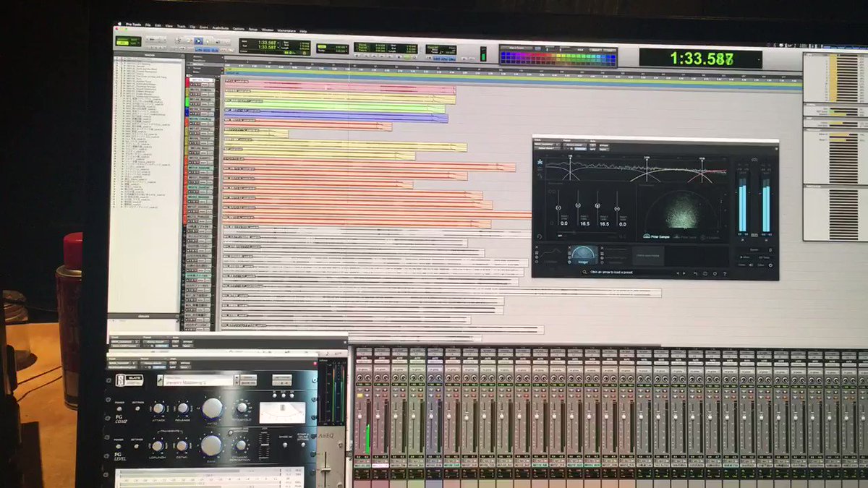The width and height of the screenshot is (868, 488).
Task: Toggle the FG Comp power switch
Action: pos(119,408)
